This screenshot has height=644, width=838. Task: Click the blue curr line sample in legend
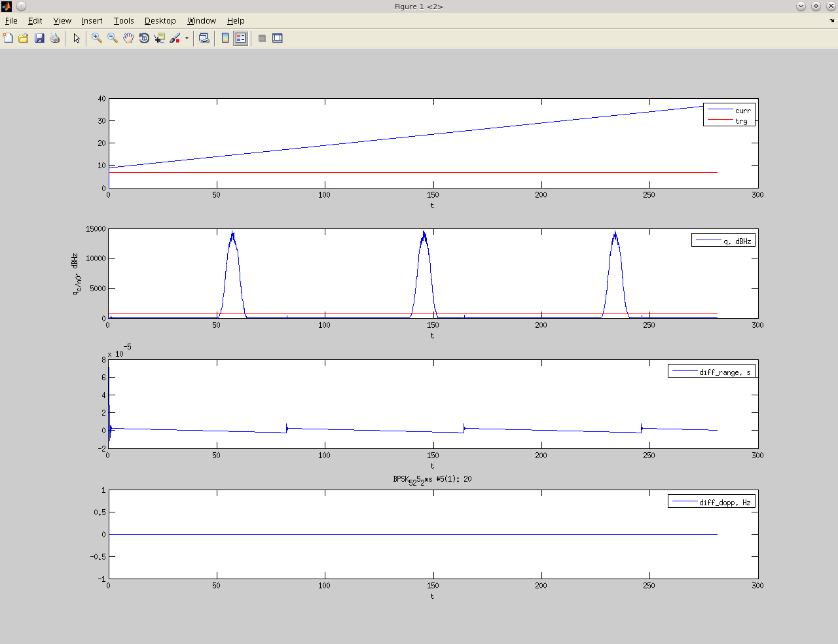pos(720,110)
